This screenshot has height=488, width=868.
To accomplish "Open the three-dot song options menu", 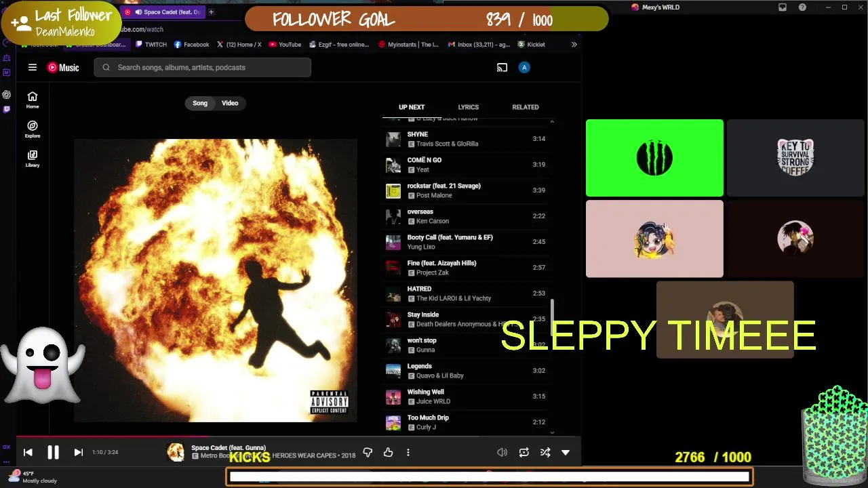I will point(408,452).
